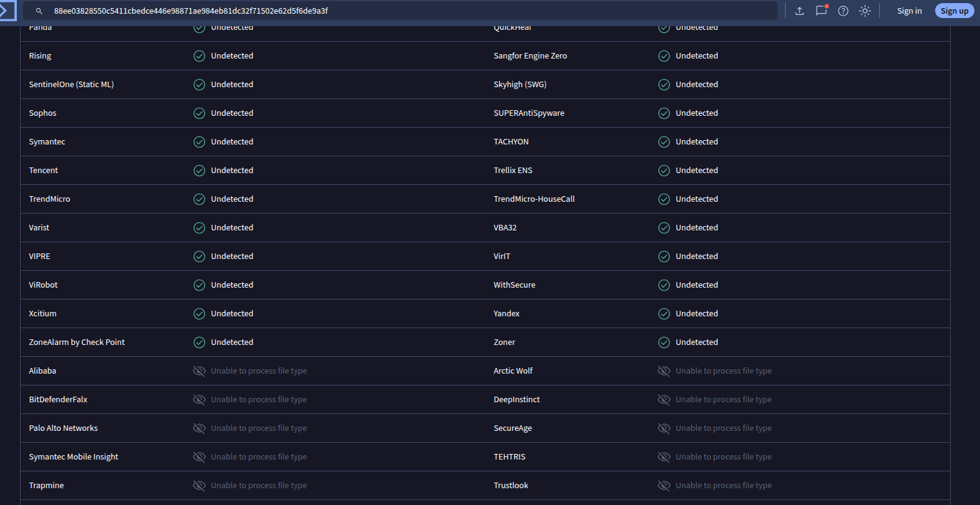Click the crossed-eye icon for Palo Alto Networks

click(x=199, y=428)
